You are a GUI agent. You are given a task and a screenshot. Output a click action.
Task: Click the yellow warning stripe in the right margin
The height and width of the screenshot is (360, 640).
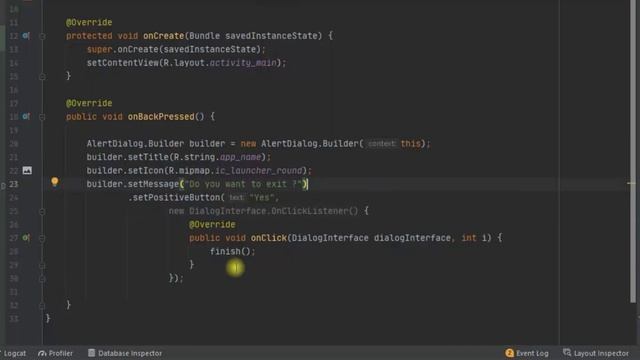point(631,183)
